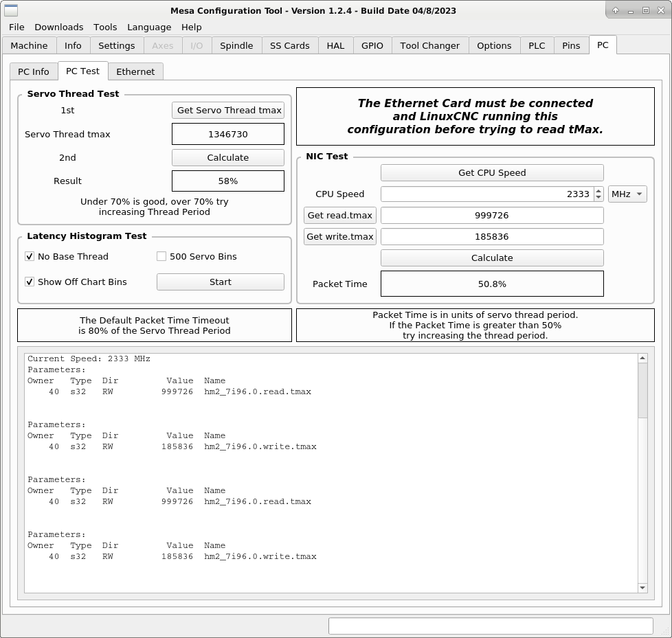Click the write.tmax field showing 185836
This screenshot has width=672, height=638.
coord(492,236)
